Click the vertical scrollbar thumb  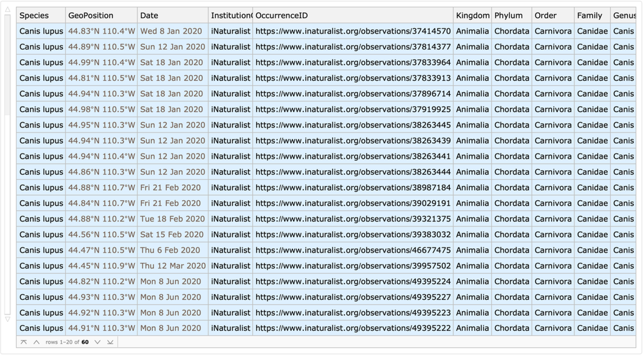(8, 64)
